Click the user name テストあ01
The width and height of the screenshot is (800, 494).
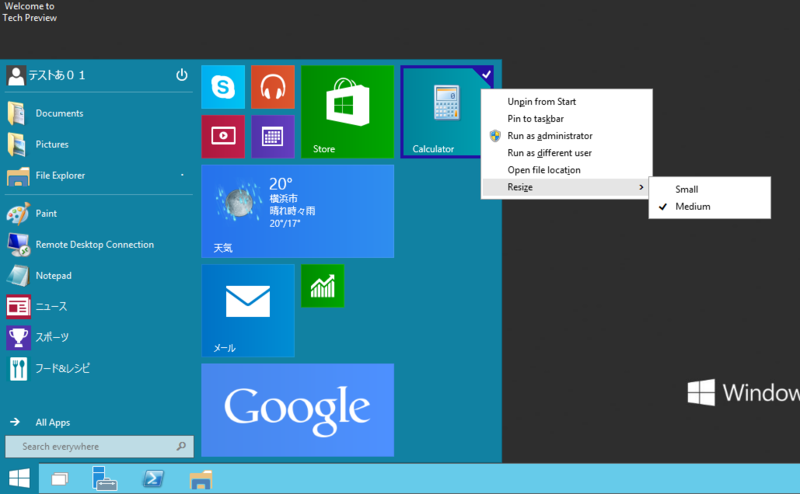[57, 76]
